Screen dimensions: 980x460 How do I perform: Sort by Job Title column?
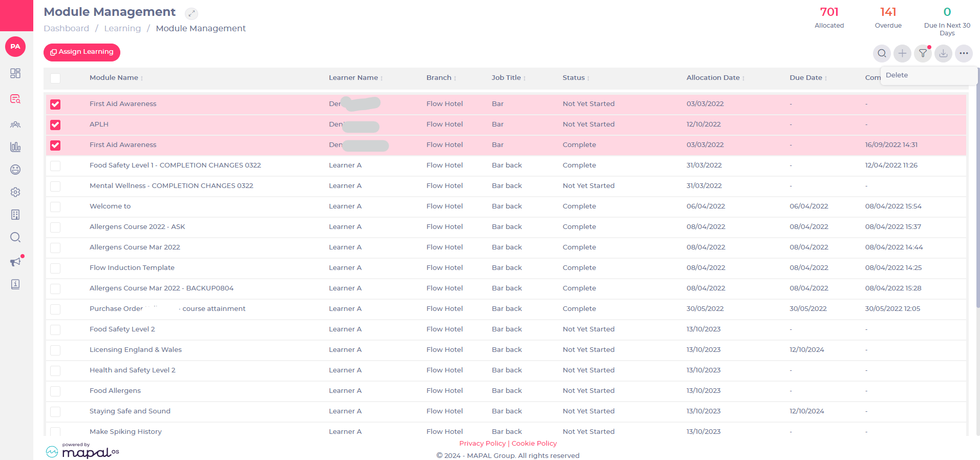[508, 78]
